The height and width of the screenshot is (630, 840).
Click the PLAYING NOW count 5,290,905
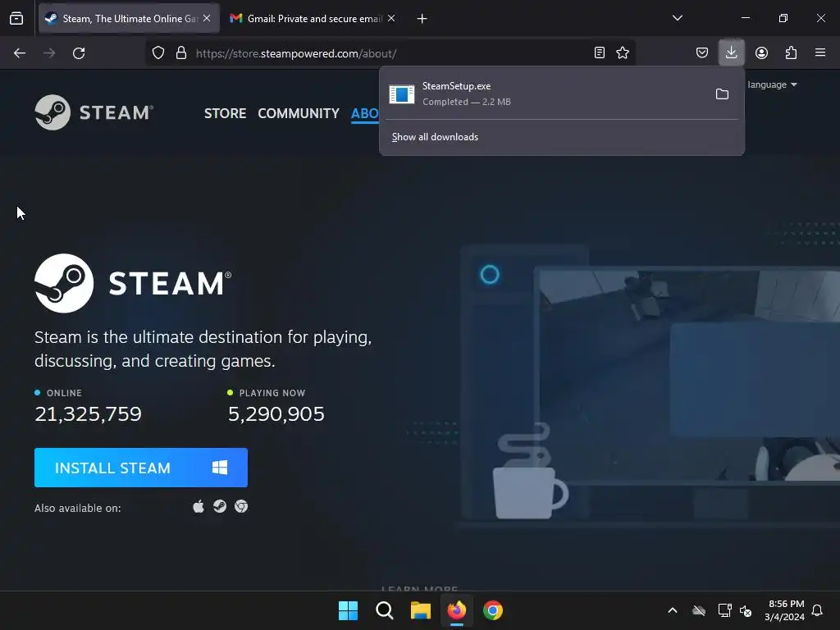tap(276, 414)
